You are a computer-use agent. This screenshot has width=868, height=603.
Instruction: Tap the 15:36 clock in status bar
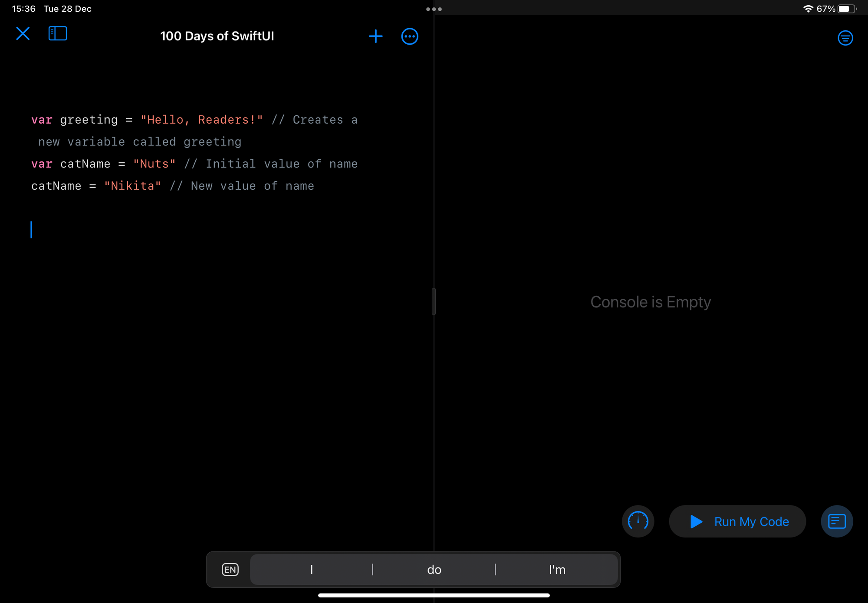point(23,9)
